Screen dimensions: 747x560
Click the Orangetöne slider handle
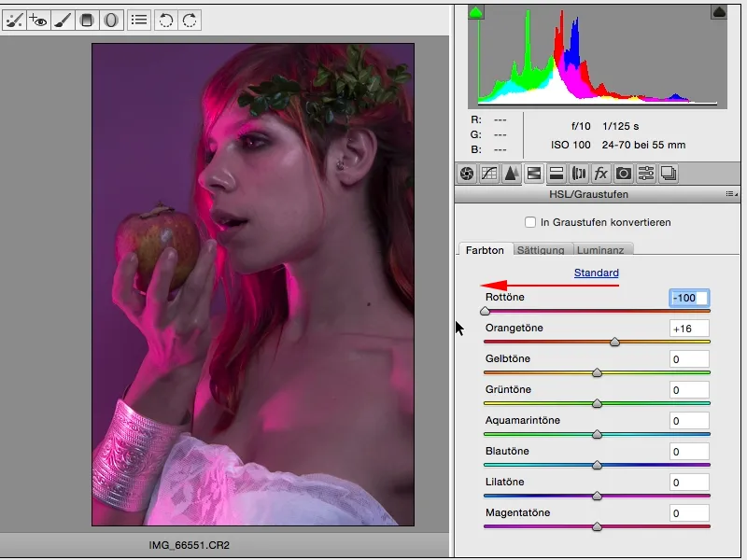pos(614,342)
